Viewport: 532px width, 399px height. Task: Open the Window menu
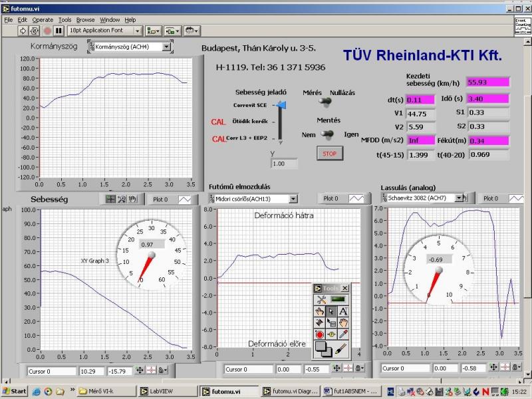(110, 20)
